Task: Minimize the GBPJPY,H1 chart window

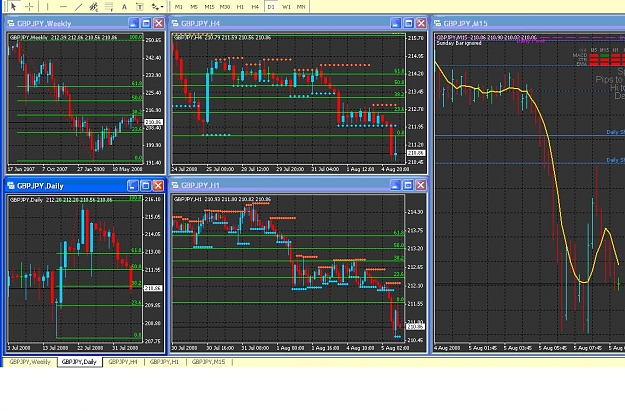Action: pyautogui.click(x=395, y=185)
